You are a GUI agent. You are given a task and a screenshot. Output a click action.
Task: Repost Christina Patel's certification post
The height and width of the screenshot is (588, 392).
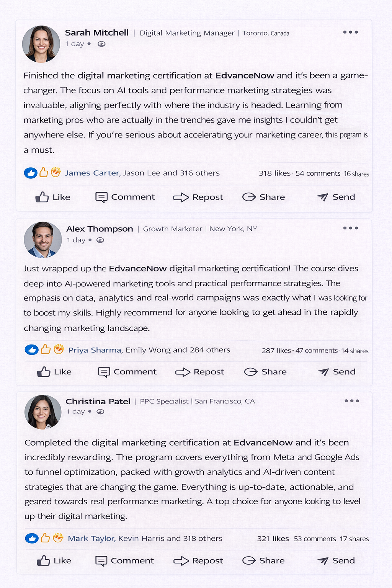pyautogui.click(x=198, y=561)
